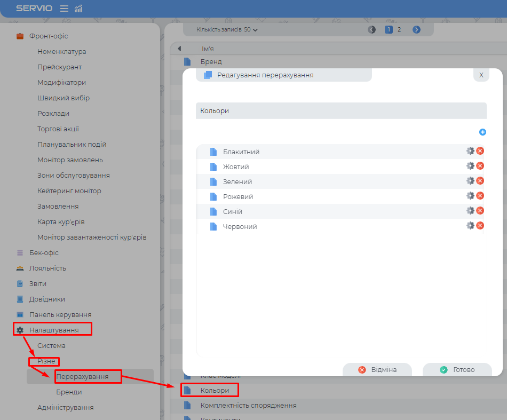507x420 pixels.
Task: Click the Кольори name input field
Action: click(x=341, y=110)
